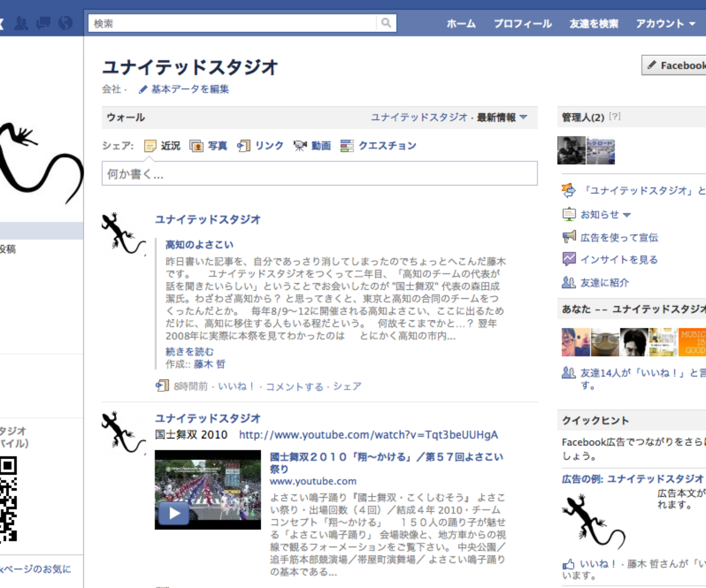
Task: Select the 写真 photo share option
Action: [209, 146]
